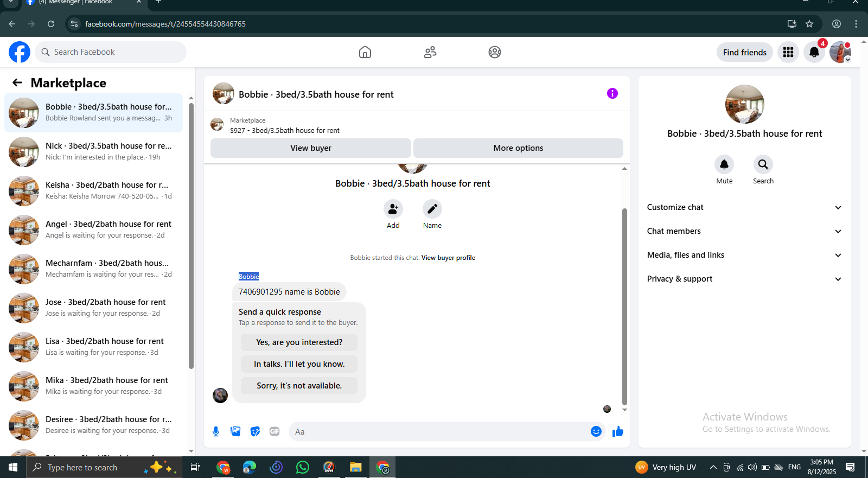Click the Find friends button

tap(745, 52)
